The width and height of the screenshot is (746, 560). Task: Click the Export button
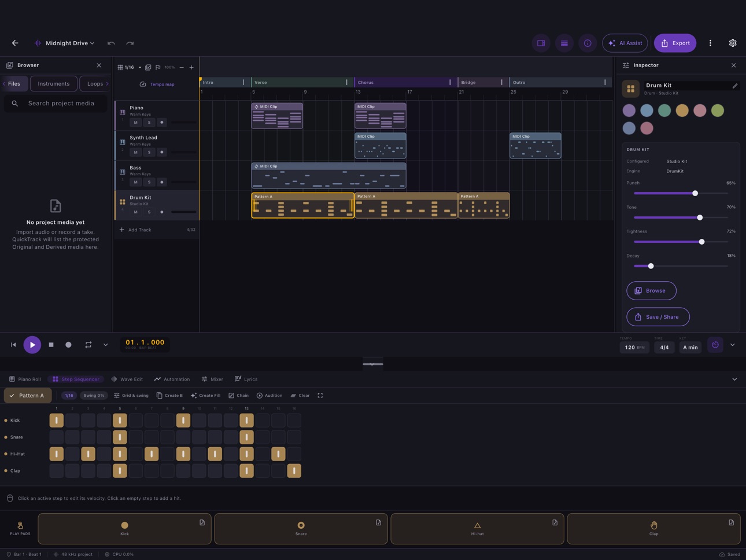coord(675,43)
